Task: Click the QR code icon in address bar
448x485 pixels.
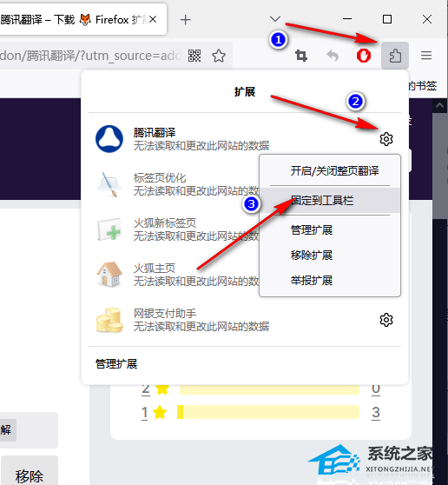Action: click(x=194, y=56)
